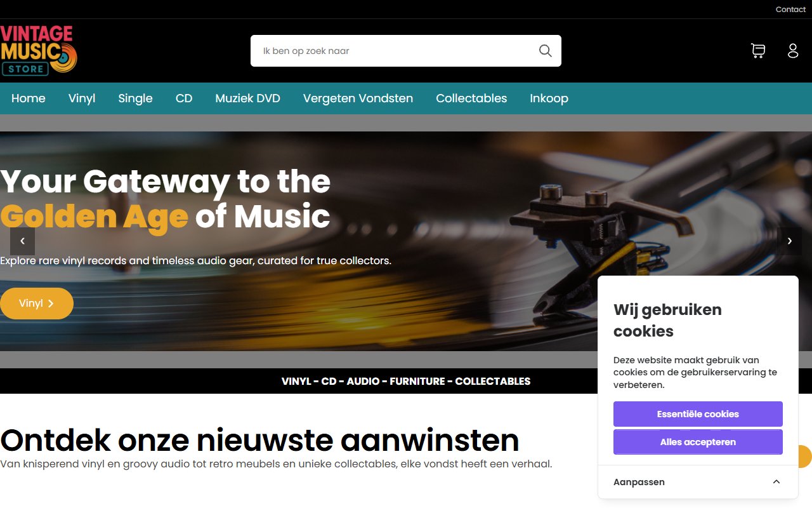The image size is (812, 508).
Task: Click the orange Vinyl hero button
Action: tap(37, 304)
